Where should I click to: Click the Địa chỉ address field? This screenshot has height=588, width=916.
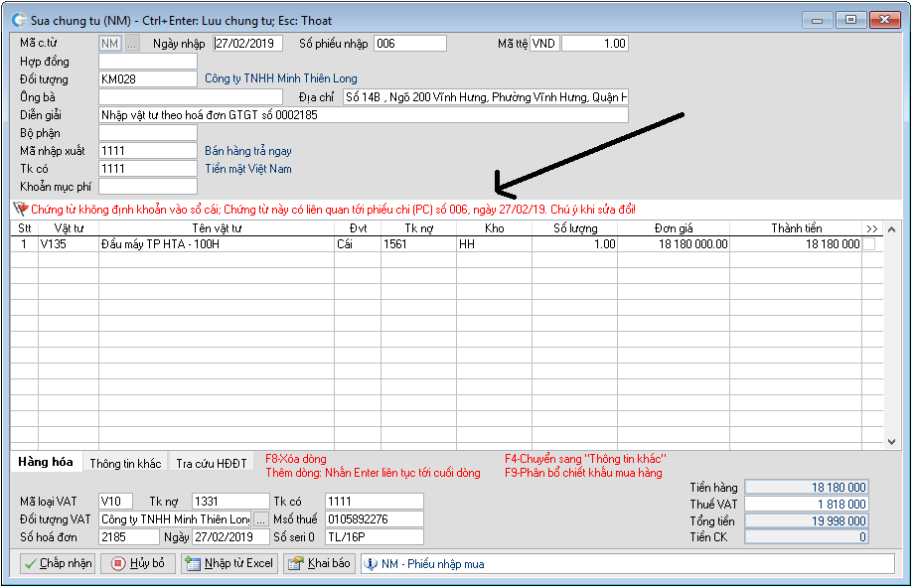486,97
